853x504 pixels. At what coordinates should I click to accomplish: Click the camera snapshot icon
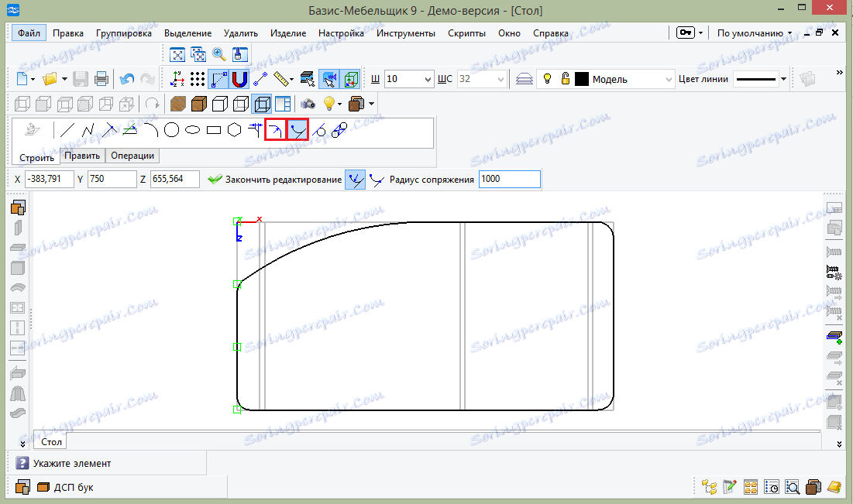(308, 104)
